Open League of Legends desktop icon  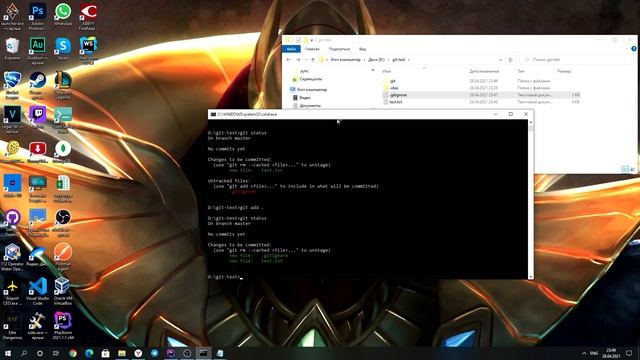click(63, 84)
